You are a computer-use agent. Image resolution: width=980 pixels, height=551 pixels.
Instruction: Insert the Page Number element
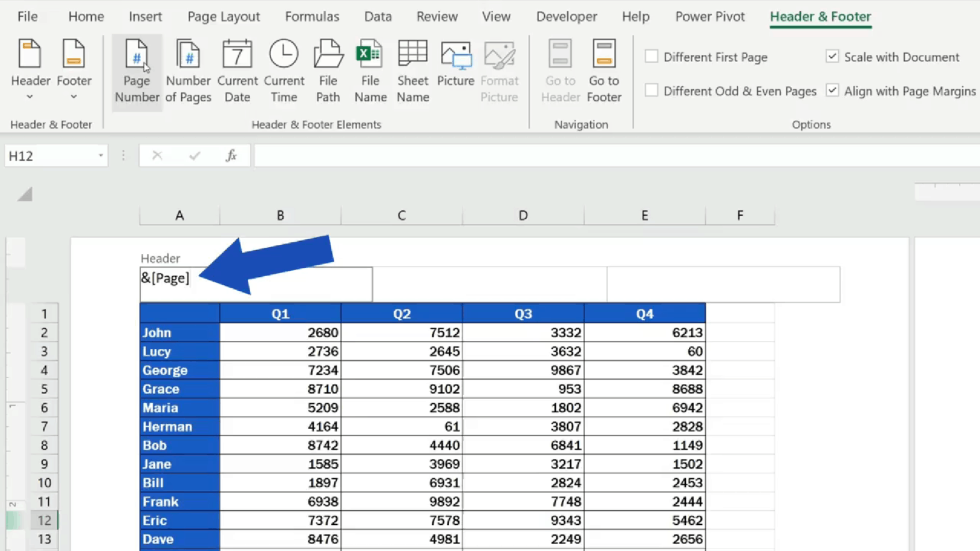pos(137,71)
